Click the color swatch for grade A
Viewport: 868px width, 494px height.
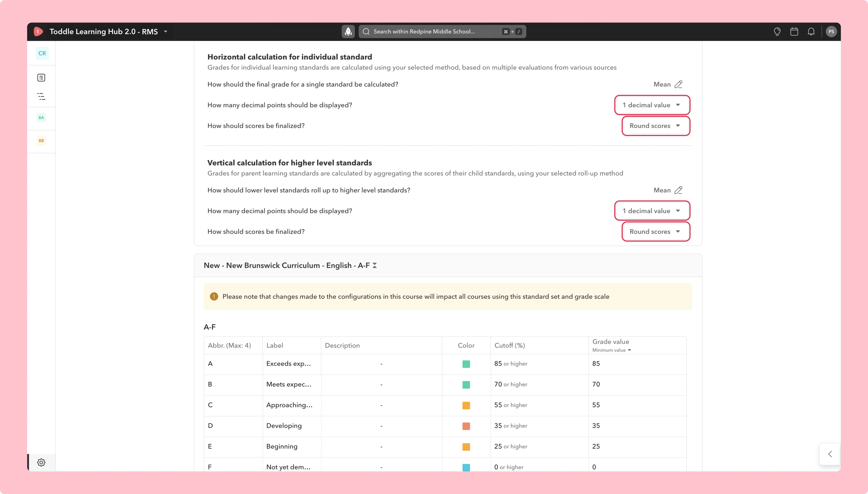(466, 364)
